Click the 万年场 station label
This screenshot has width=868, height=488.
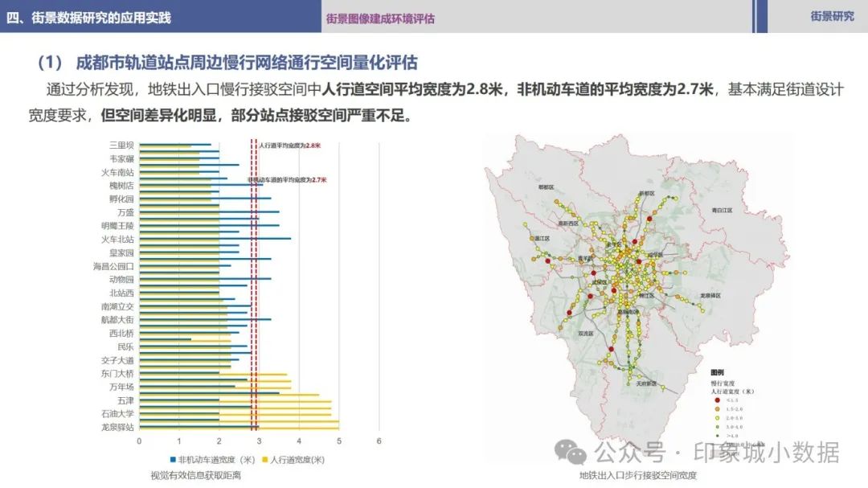(x=121, y=388)
